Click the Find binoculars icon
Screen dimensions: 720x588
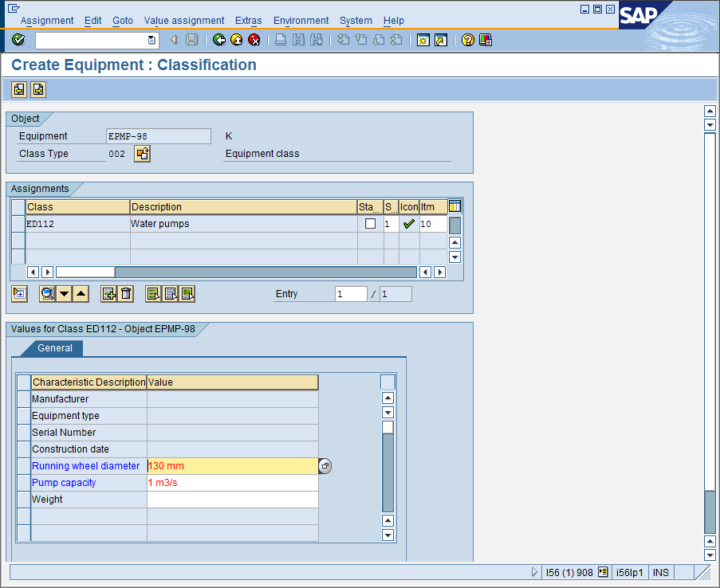298,40
